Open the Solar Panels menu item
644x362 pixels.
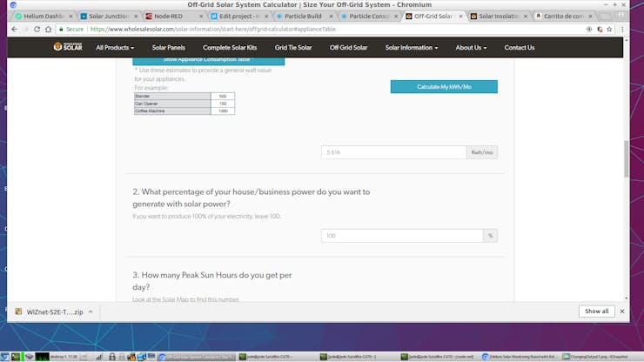[168, 48]
